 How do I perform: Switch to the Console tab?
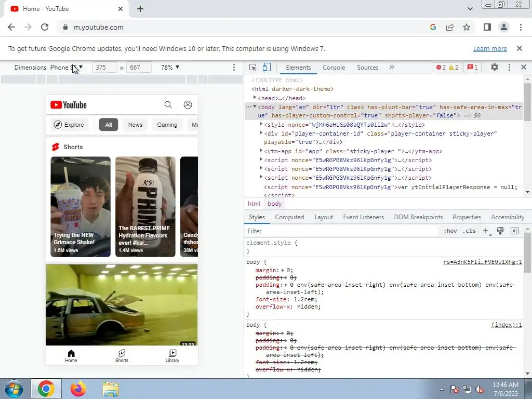pos(334,67)
